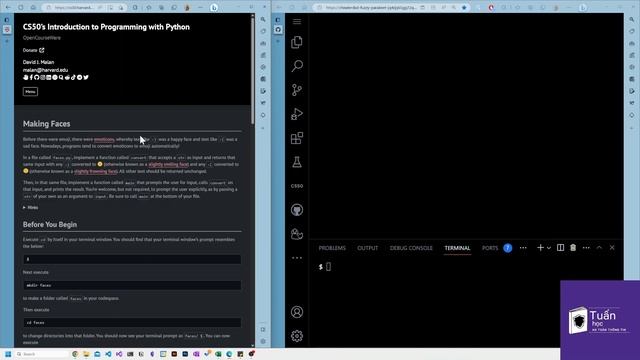Viewport: 640px width, 360px height.
Task: Switch to the Ports panel tab
Action: tap(490, 248)
